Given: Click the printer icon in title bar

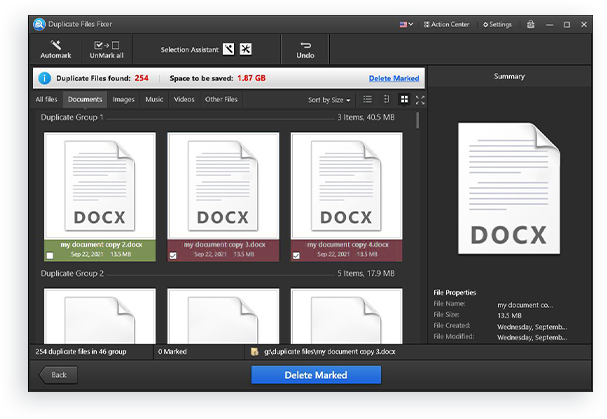Looking at the screenshot, I should (x=530, y=24).
